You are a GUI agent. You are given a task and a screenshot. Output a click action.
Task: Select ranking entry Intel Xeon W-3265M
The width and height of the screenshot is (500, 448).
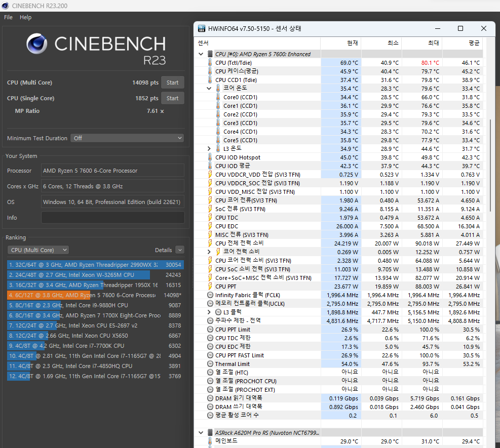(x=95, y=275)
